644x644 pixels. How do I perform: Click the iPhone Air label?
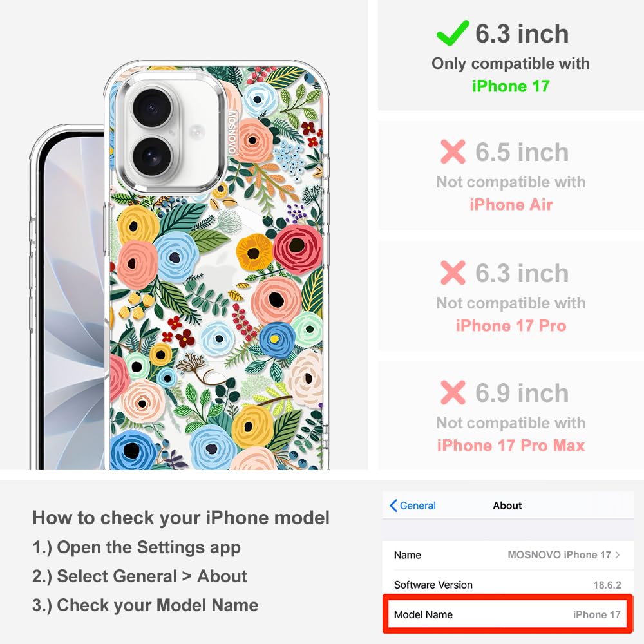511,205
